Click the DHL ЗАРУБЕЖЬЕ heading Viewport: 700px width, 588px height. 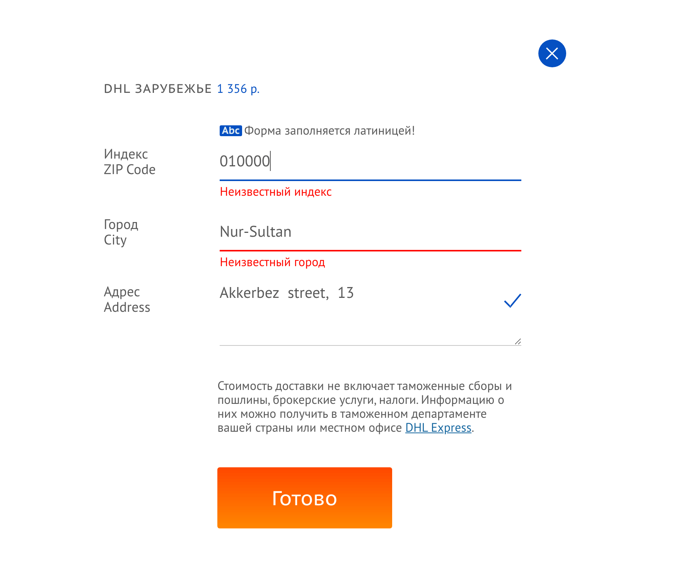pyautogui.click(x=158, y=89)
